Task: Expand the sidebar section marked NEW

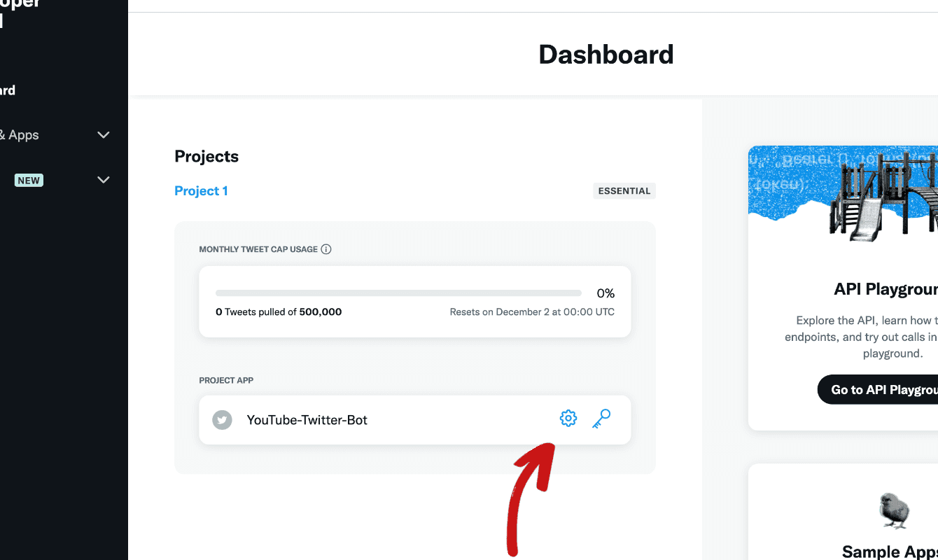Action: [x=104, y=180]
